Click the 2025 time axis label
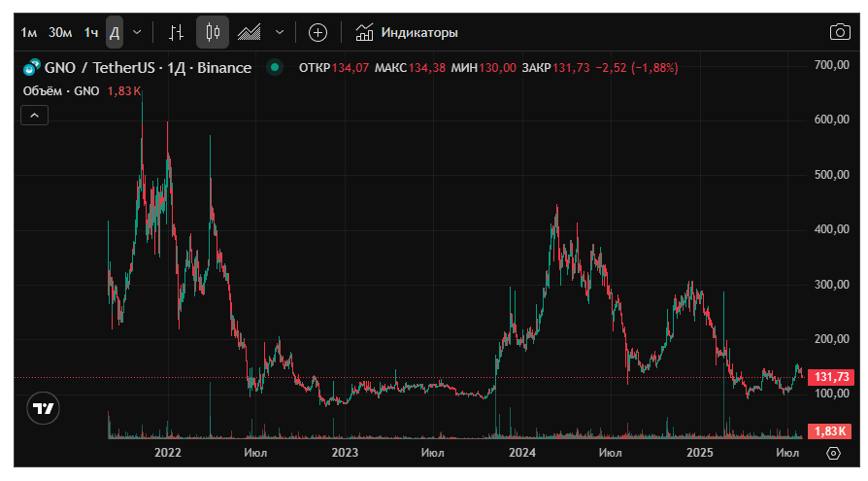 tap(700, 453)
